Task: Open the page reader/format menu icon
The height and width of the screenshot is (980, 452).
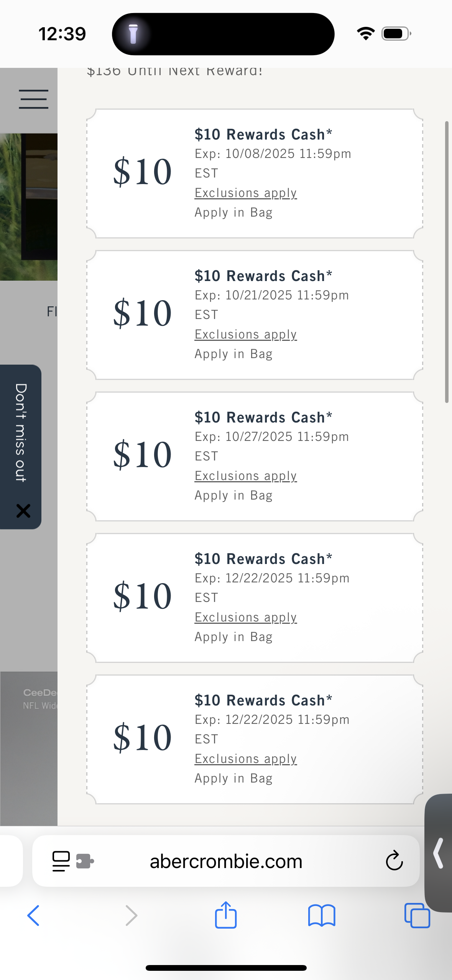Action: [x=61, y=861]
